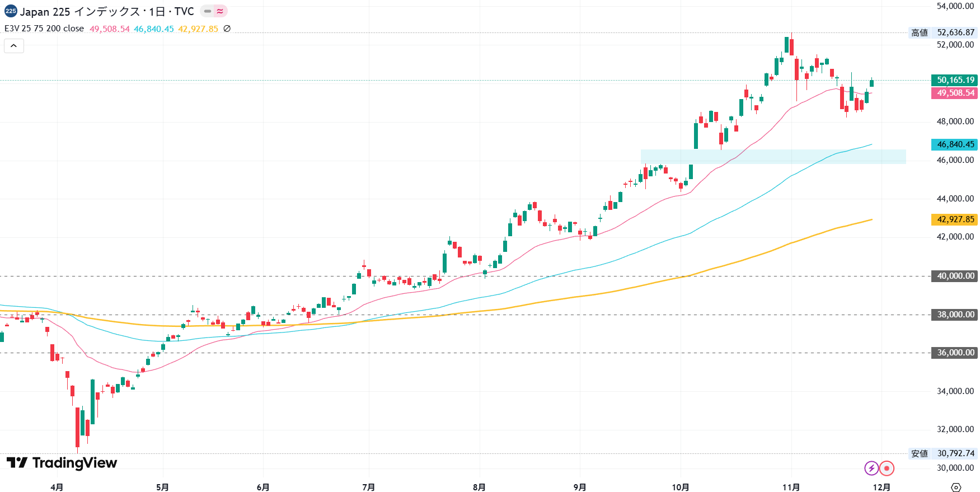This screenshot has width=980, height=492.
Task: Select the 38,000.00 horizontal line label
Action: pos(954,315)
